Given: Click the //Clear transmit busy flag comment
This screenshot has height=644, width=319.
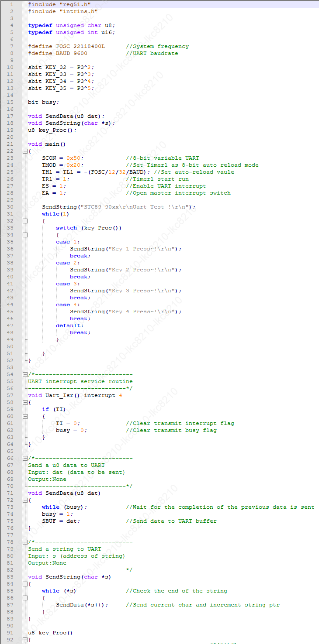Looking at the screenshot, I should coord(171,430).
